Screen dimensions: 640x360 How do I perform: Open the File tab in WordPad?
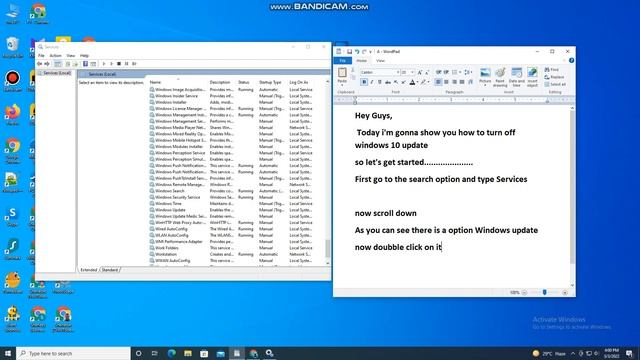click(342, 60)
